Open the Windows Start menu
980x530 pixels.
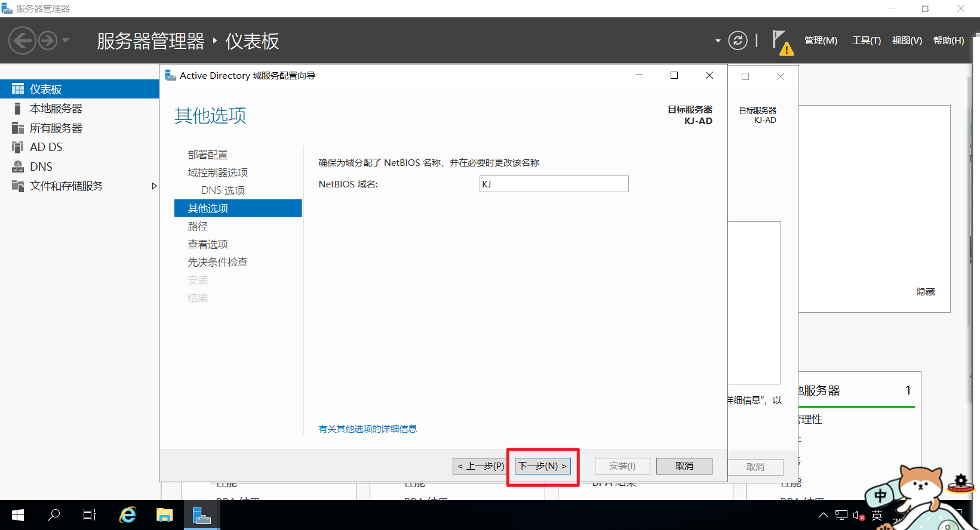click(x=18, y=515)
